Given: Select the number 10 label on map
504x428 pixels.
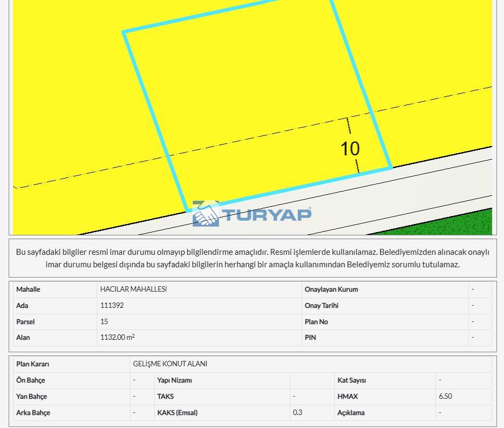Looking at the screenshot, I should point(350,149).
